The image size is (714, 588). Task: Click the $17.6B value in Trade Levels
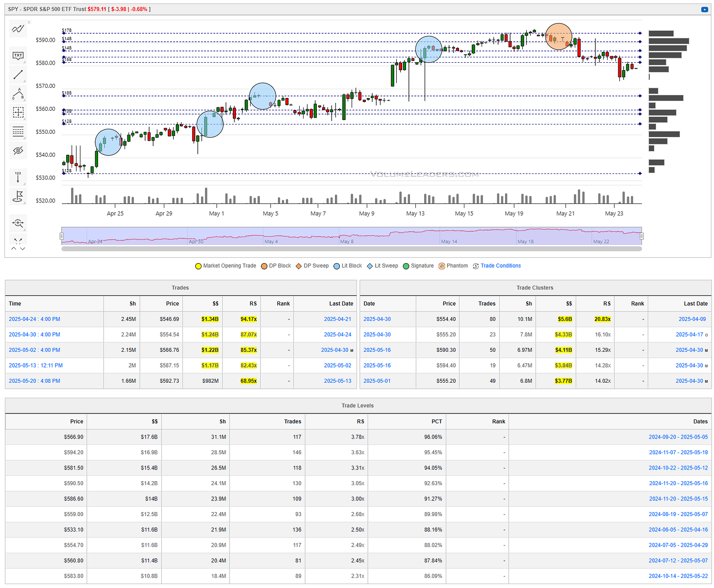(x=149, y=437)
